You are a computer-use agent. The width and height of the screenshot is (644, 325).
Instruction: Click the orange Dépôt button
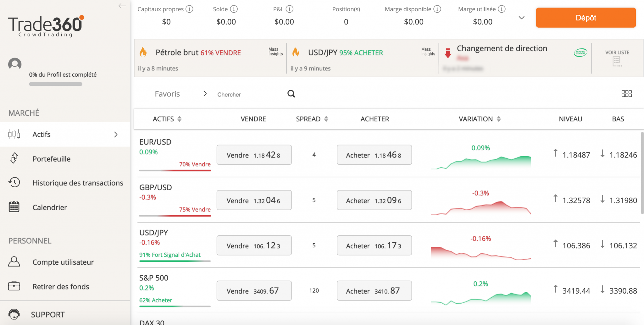pos(586,18)
